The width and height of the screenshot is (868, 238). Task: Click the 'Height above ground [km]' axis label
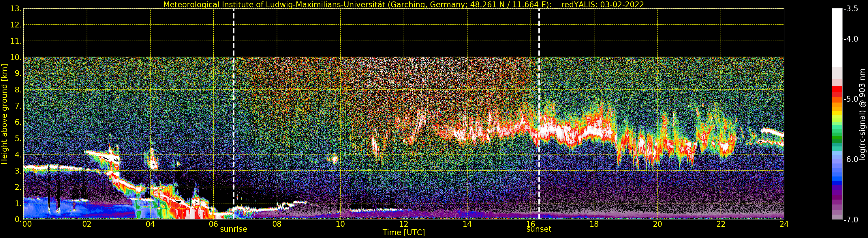pyautogui.click(x=4, y=114)
